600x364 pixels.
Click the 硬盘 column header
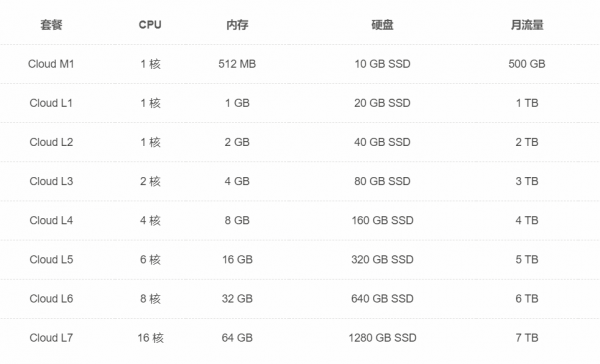382,25
